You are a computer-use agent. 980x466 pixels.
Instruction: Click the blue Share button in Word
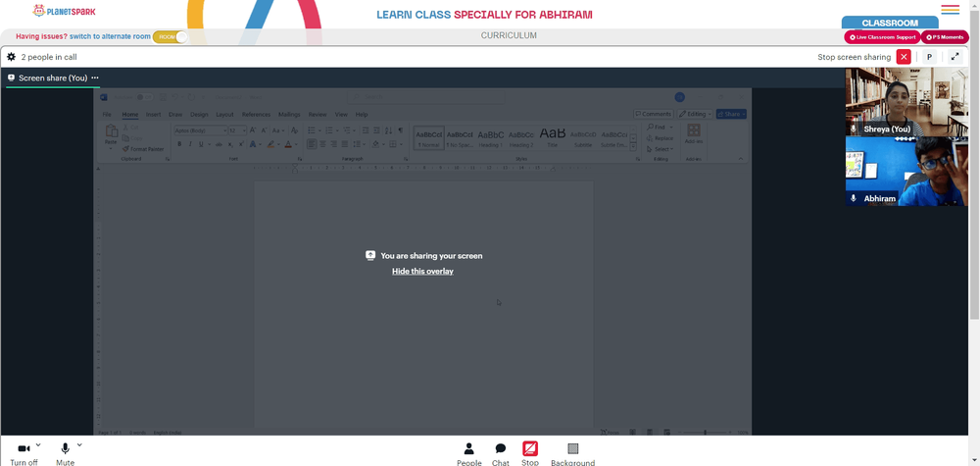click(731, 114)
